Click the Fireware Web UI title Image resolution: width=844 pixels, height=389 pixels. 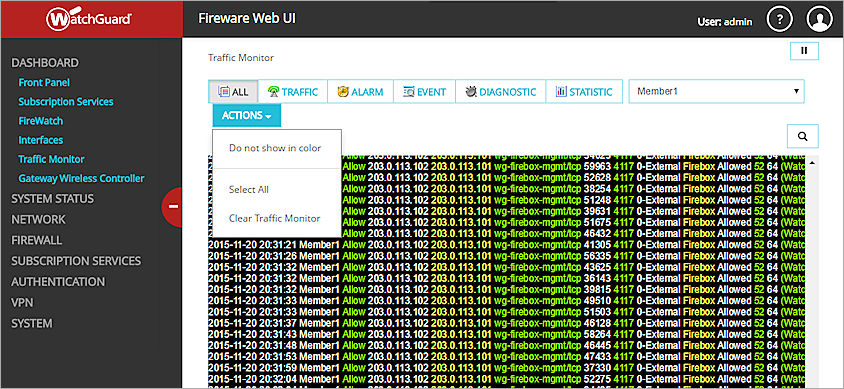pyautogui.click(x=247, y=18)
